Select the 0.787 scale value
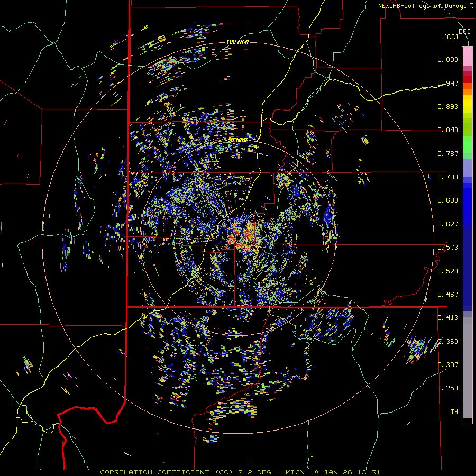 tap(448, 153)
